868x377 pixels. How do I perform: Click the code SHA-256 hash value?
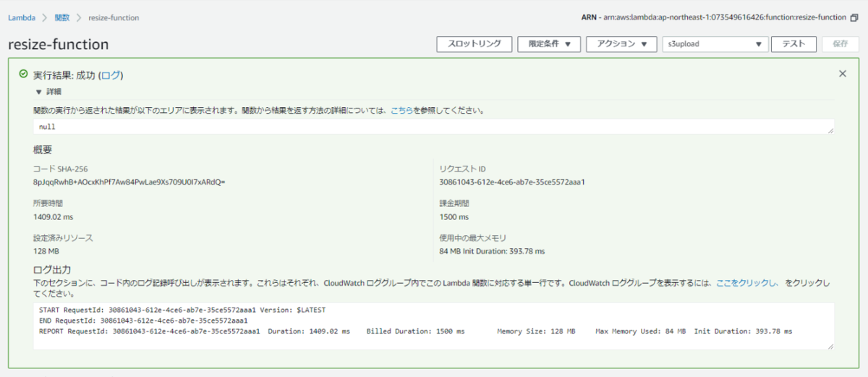[x=129, y=182]
